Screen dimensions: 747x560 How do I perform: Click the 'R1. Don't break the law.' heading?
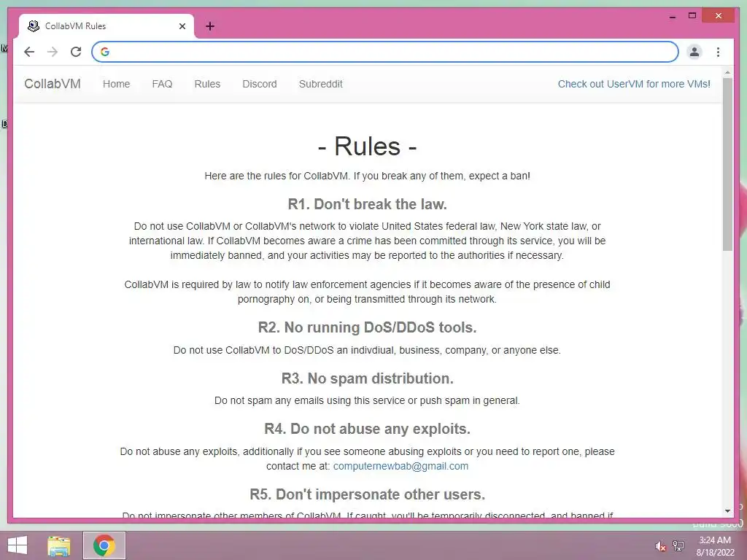(368, 204)
